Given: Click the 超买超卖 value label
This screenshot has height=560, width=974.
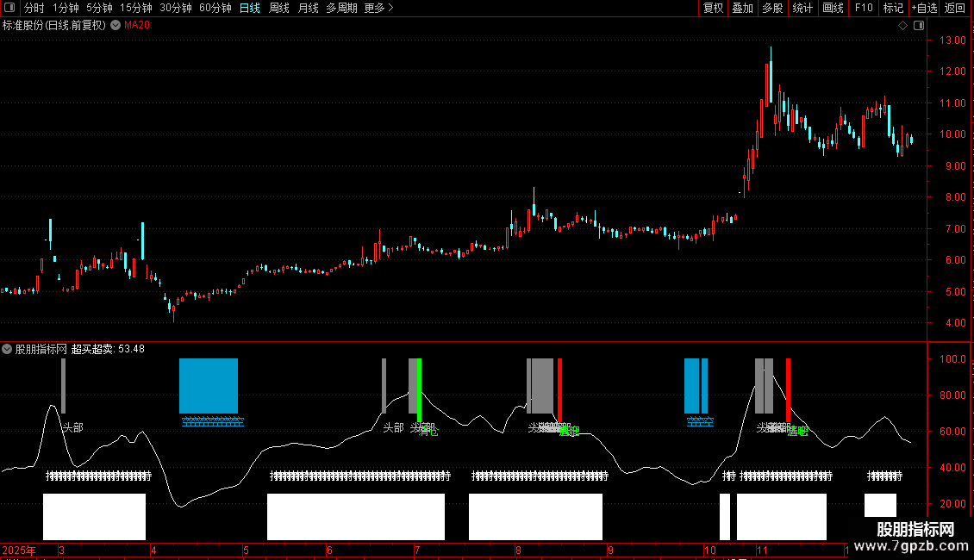Looking at the screenshot, I should click(x=108, y=349).
